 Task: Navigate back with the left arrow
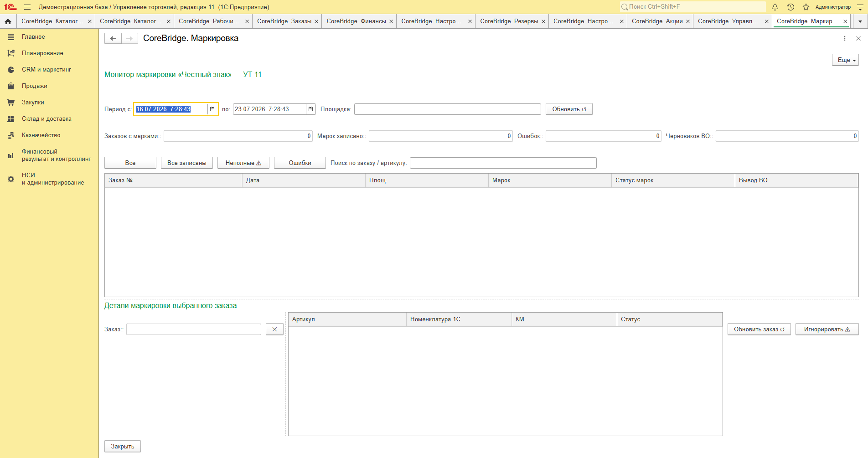tap(113, 39)
